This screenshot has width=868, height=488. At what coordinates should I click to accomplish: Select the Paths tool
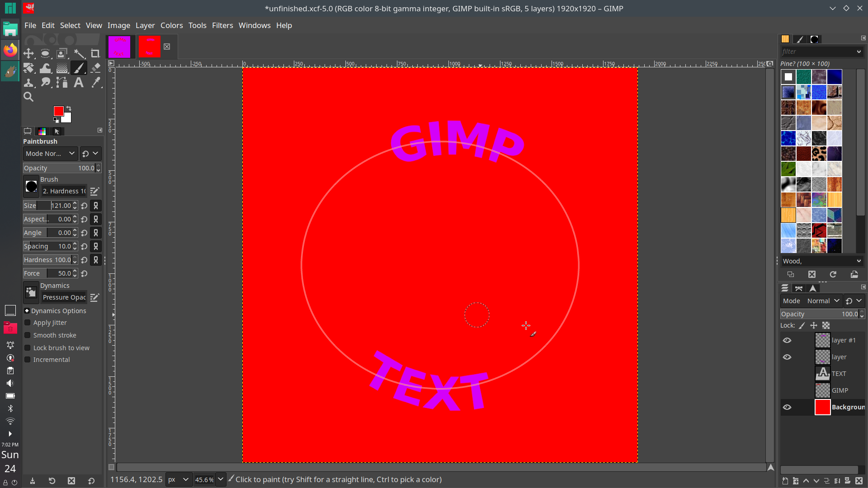(62, 82)
